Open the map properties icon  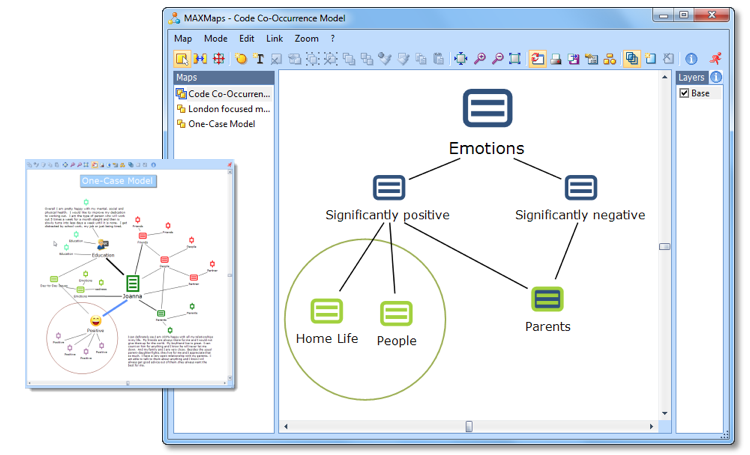[x=592, y=59]
